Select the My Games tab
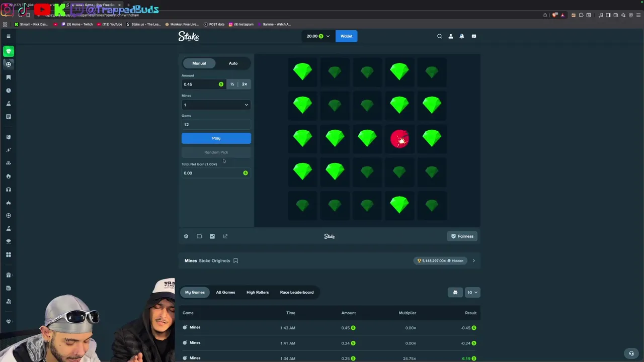Screen dimensions: 644x362 tap(195, 293)
